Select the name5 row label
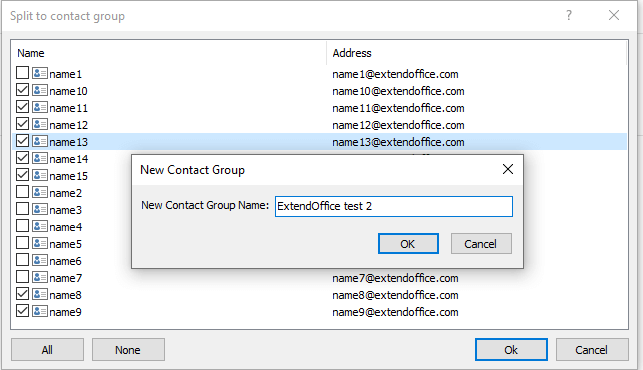This screenshot has height=370, width=643. (66, 244)
